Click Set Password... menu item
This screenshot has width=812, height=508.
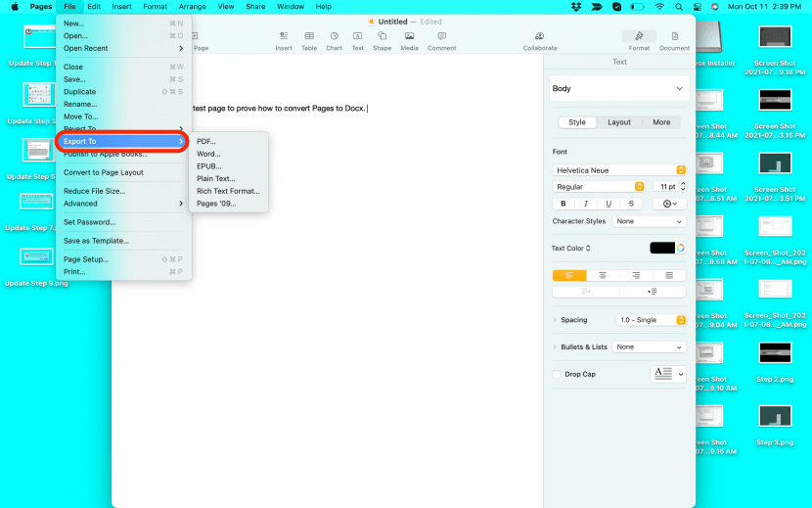[x=123, y=222]
